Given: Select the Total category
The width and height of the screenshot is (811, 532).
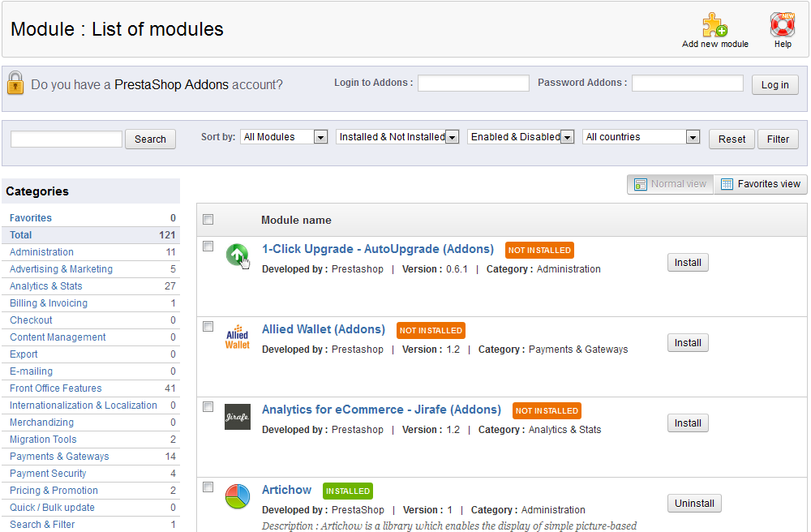Looking at the screenshot, I should [x=91, y=235].
